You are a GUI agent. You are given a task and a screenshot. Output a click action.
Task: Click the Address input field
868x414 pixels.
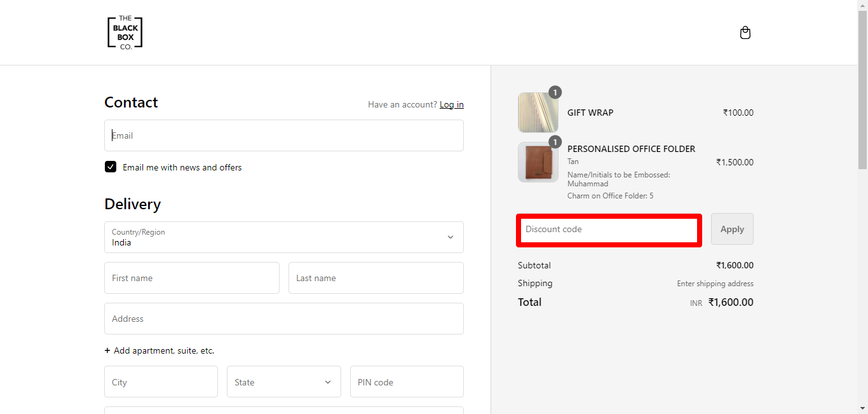tap(284, 319)
